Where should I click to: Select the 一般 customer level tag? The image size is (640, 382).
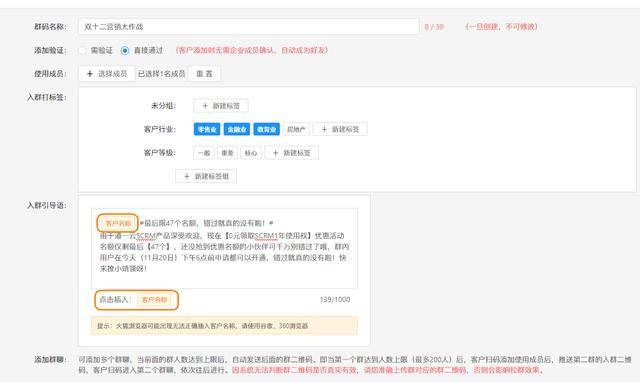(204, 153)
